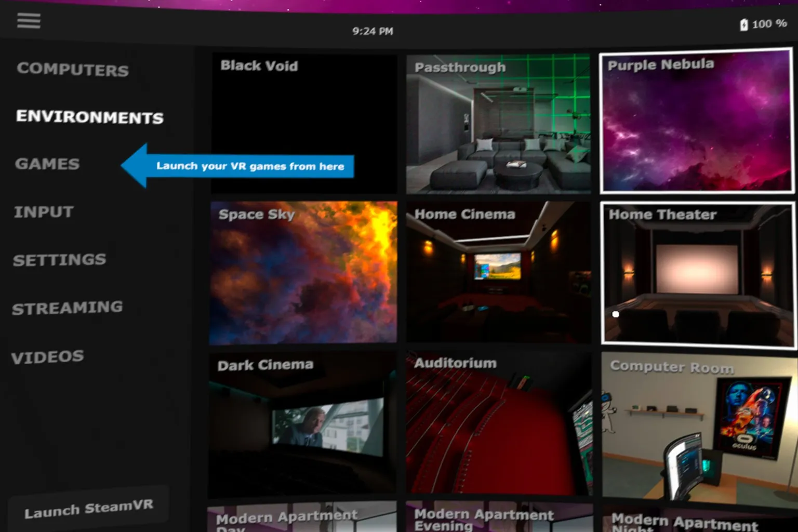Viewport: 798px width, 532px height.
Task: Load the Auditorium environment
Action: 498,423
